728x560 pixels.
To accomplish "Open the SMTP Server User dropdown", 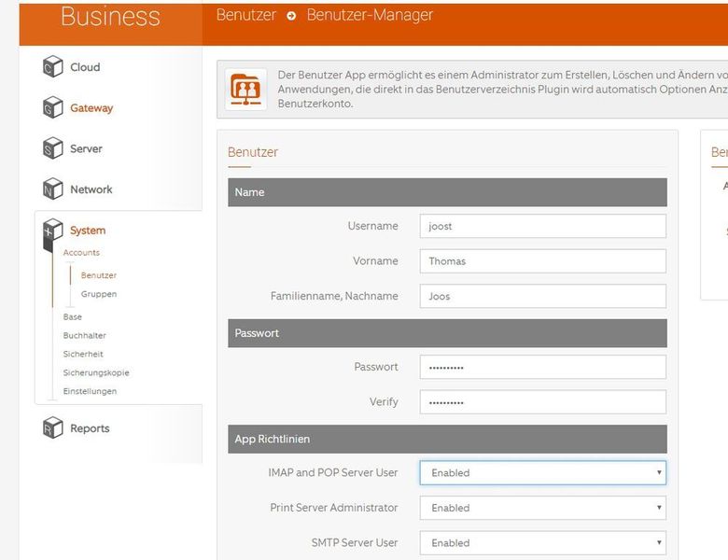I will coord(542,542).
